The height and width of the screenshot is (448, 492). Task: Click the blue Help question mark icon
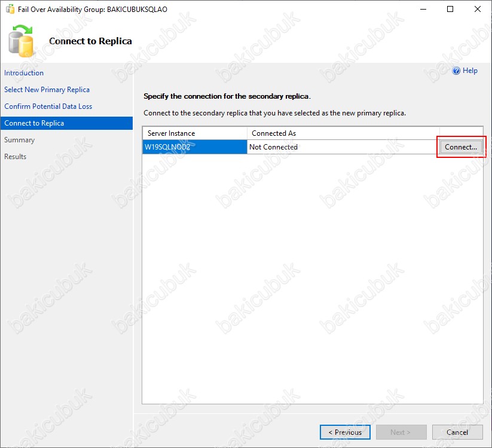coord(456,71)
